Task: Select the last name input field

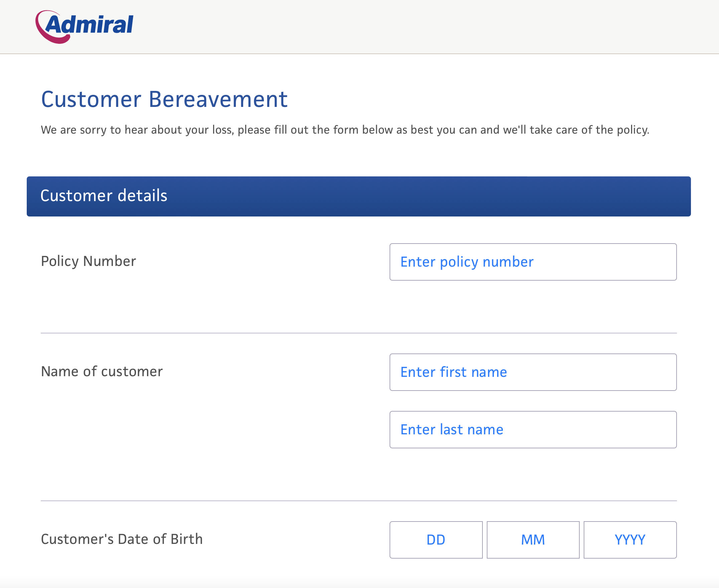Action: pos(533,430)
